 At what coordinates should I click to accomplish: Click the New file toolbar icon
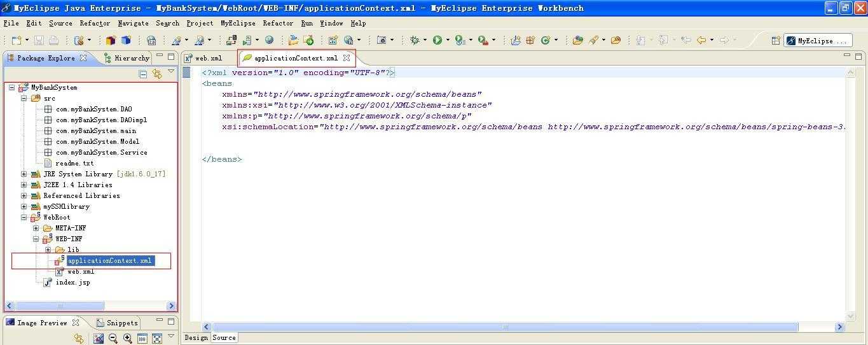point(16,40)
